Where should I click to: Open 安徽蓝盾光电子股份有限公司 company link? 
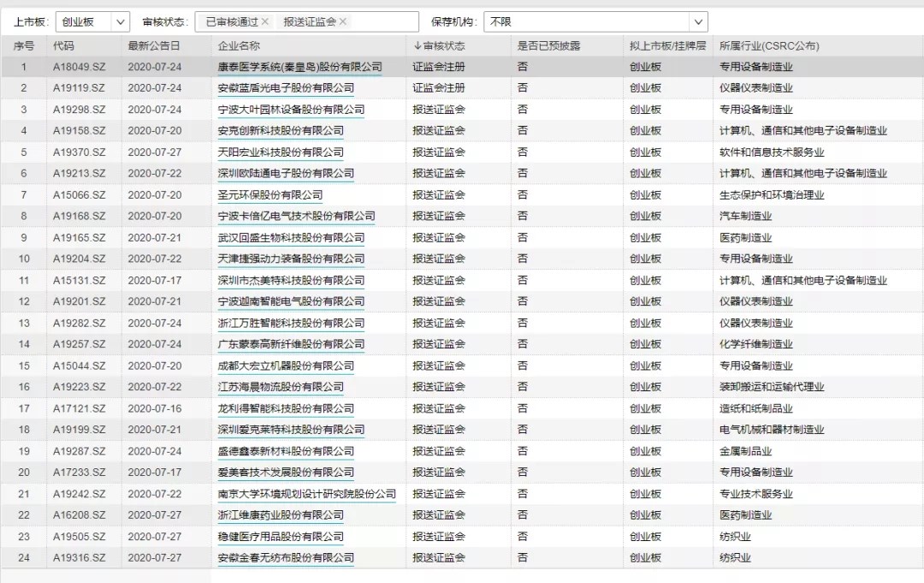[286, 88]
